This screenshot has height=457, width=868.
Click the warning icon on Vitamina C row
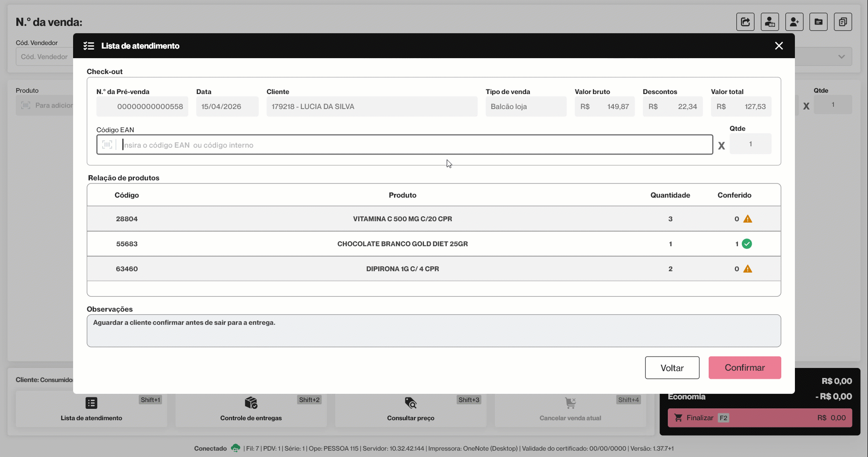click(x=748, y=219)
